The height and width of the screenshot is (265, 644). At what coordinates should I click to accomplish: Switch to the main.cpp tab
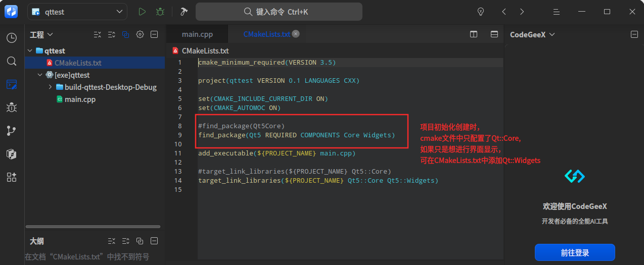[197, 34]
